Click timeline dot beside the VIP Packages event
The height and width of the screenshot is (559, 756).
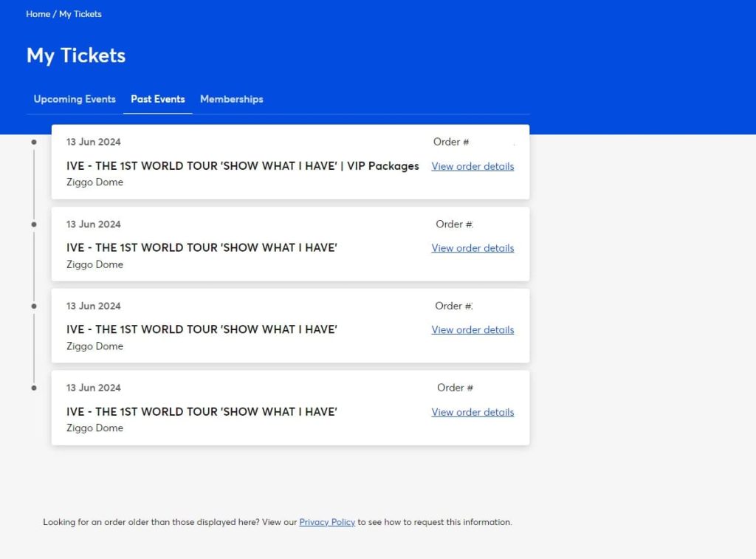click(x=34, y=142)
